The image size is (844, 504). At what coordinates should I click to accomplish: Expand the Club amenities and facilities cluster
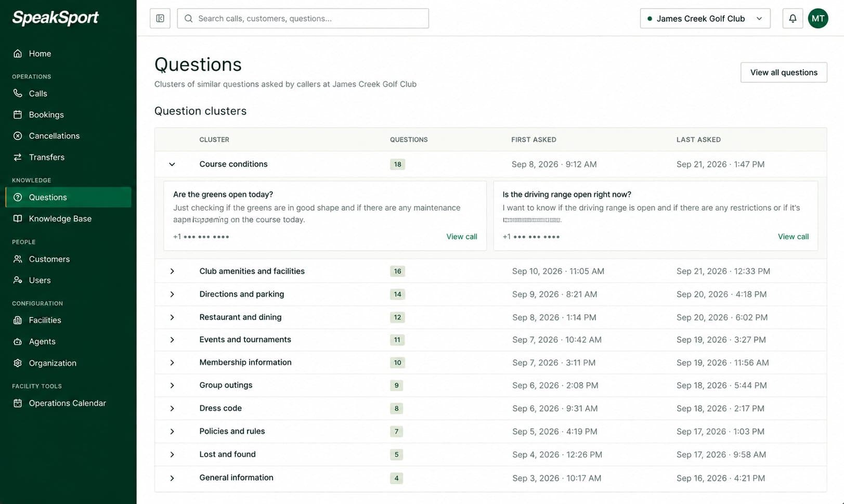172,271
